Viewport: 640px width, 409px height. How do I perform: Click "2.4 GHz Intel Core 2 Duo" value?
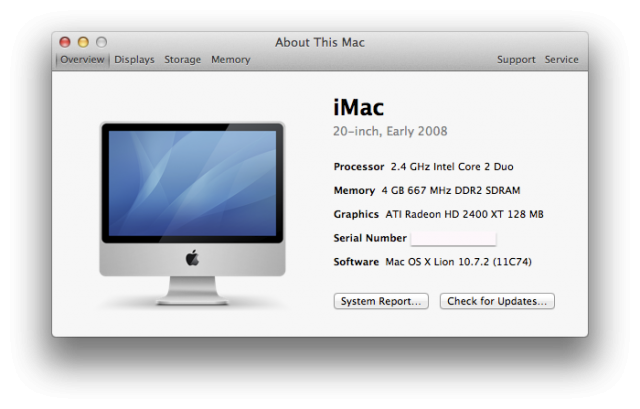pos(452,167)
